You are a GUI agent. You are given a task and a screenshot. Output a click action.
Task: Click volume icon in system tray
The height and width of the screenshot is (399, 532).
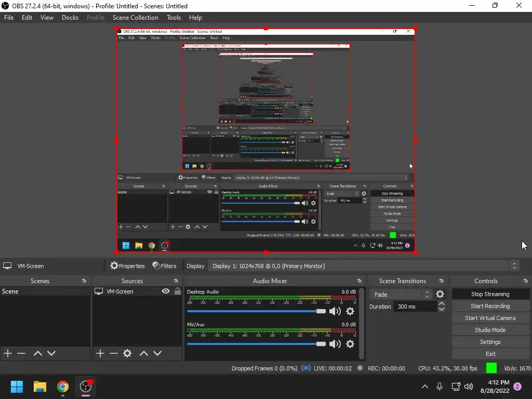click(x=469, y=387)
